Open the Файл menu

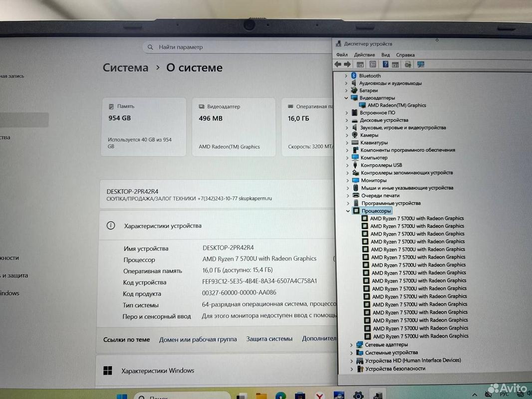coord(342,55)
